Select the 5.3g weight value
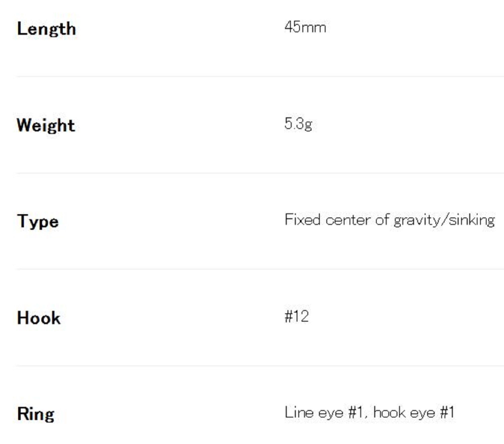504x444 pixels. (x=298, y=124)
